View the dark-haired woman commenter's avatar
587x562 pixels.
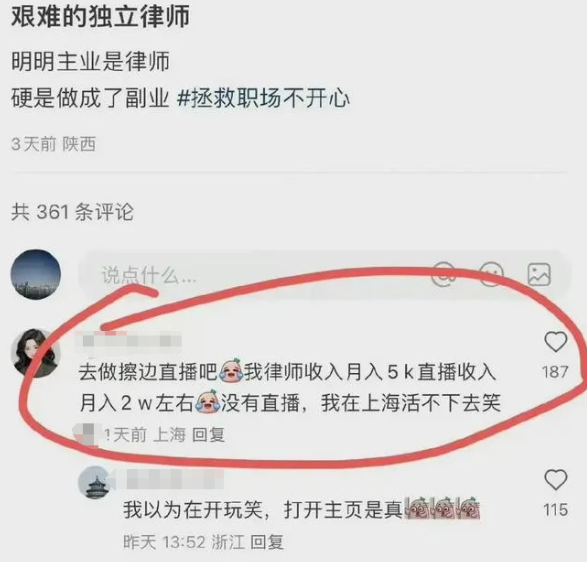[36, 353]
